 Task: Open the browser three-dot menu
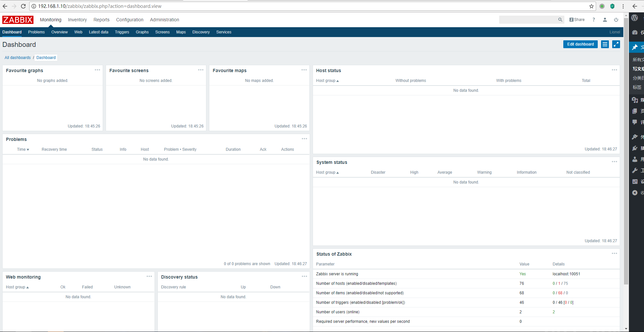coord(623,6)
